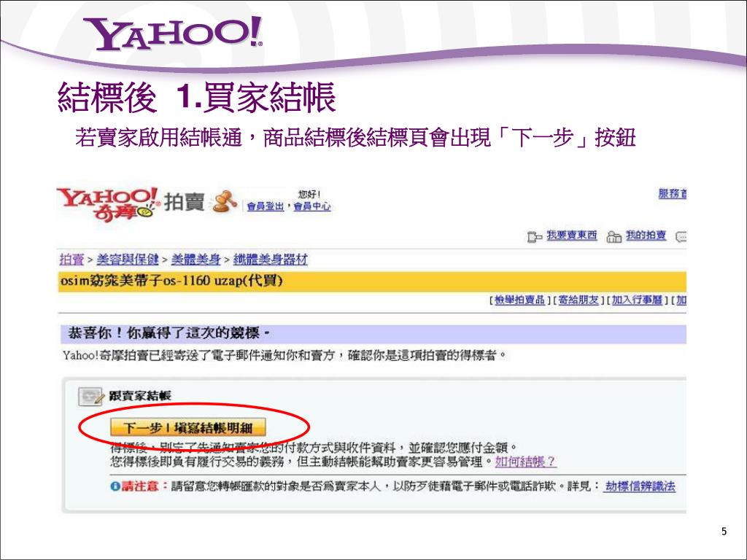Click the 恭喜你！你贏得了這次的競標 heading

pos(169,332)
